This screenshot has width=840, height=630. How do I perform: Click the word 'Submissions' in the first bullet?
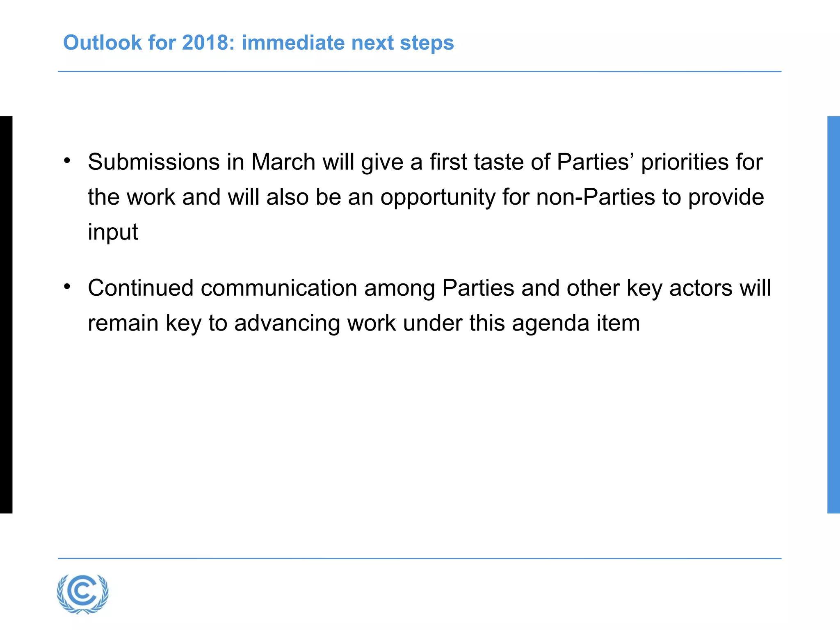(154, 162)
